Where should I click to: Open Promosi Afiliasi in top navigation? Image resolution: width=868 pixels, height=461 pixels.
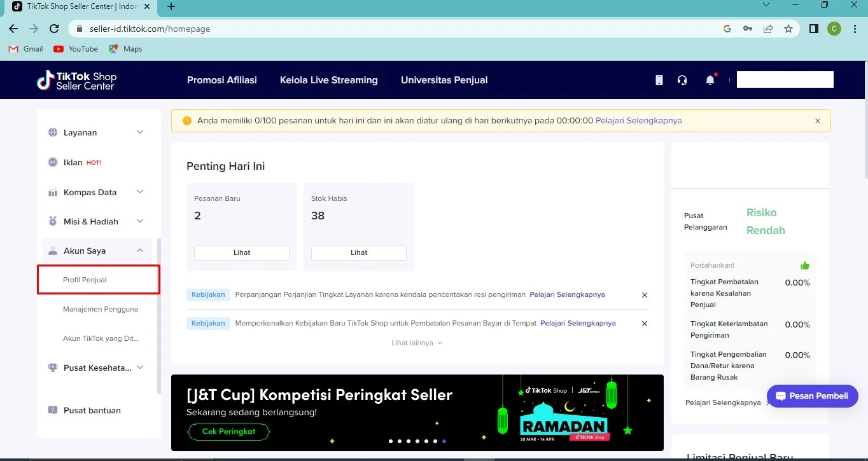click(x=222, y=80)
